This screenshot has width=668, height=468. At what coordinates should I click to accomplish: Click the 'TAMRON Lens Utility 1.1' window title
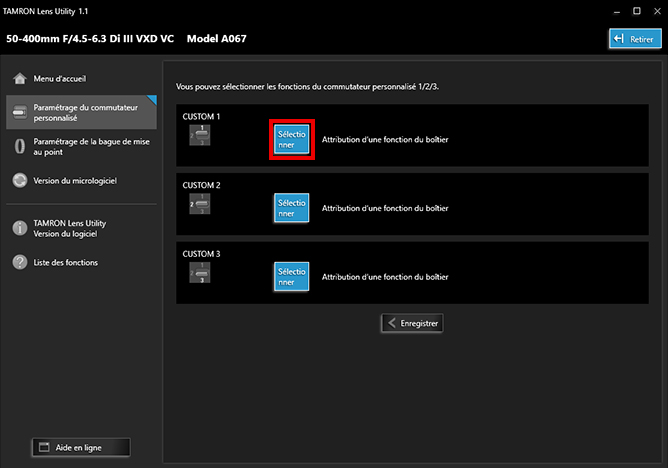45,11
